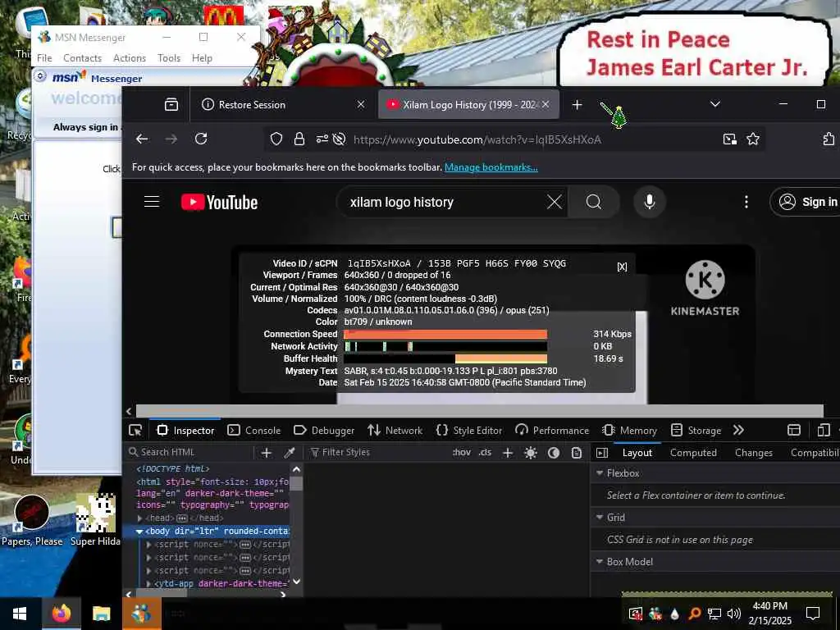Open the Windows Start button
The height and width of the screenshot is (630, 840).
tap(20, 614)
